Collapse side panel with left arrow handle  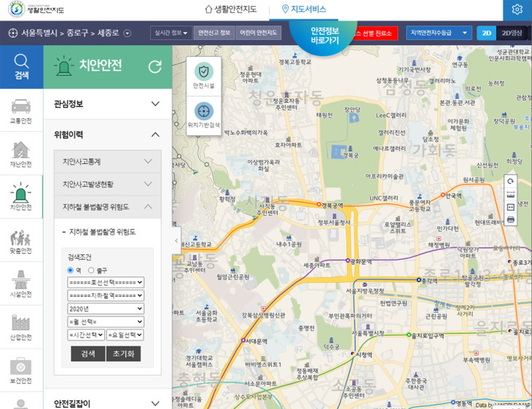[176, 241]
